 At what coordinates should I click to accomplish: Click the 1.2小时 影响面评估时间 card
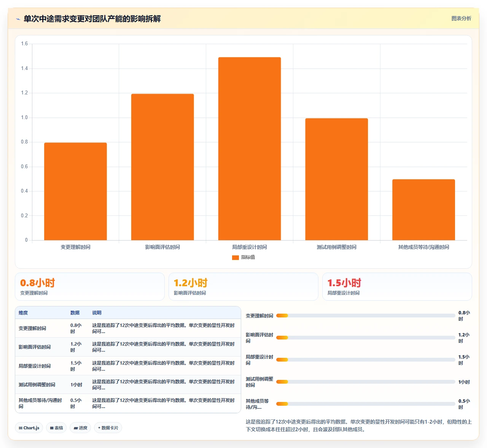click(243, 287)
